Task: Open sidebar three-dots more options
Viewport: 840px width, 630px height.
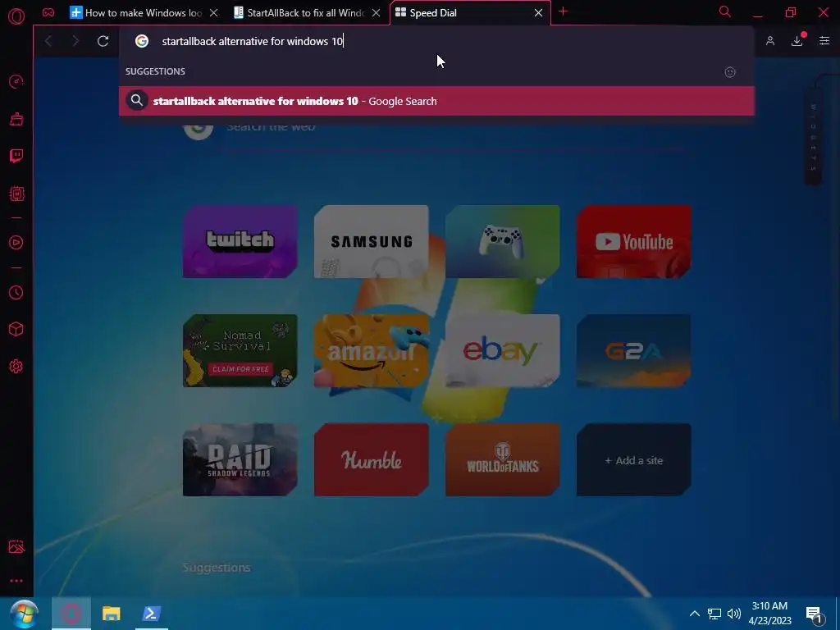Action: (16, 581)
